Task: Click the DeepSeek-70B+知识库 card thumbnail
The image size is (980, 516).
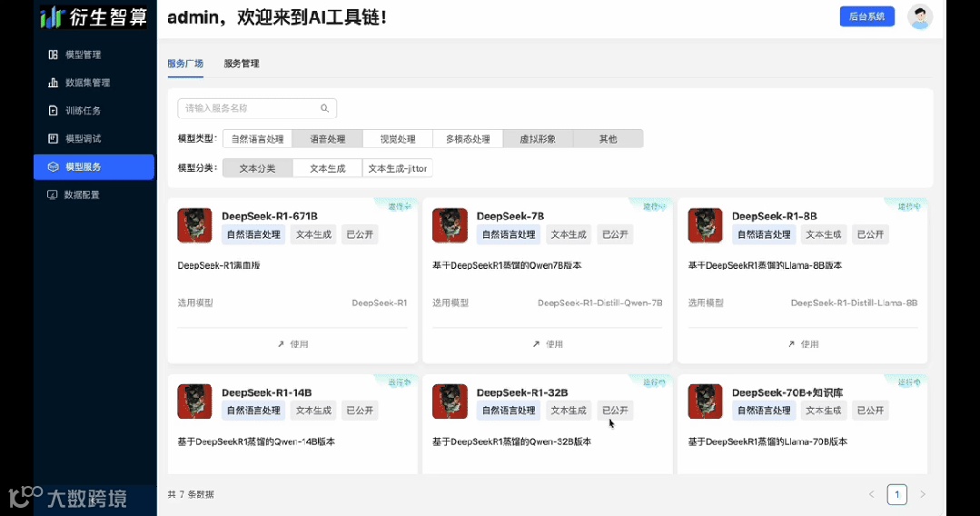Action: (705, 402)
